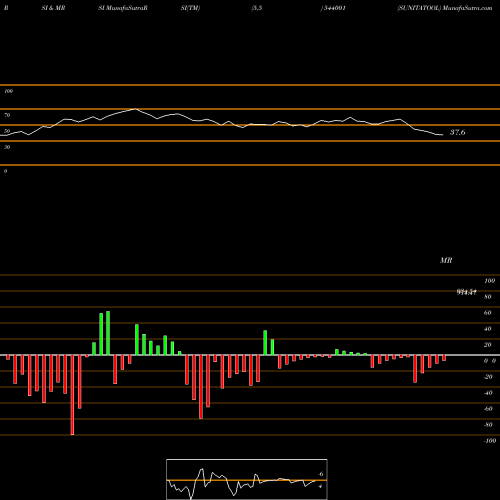
Task: Click the RSI value label 37.6
Action: [457, 132]
